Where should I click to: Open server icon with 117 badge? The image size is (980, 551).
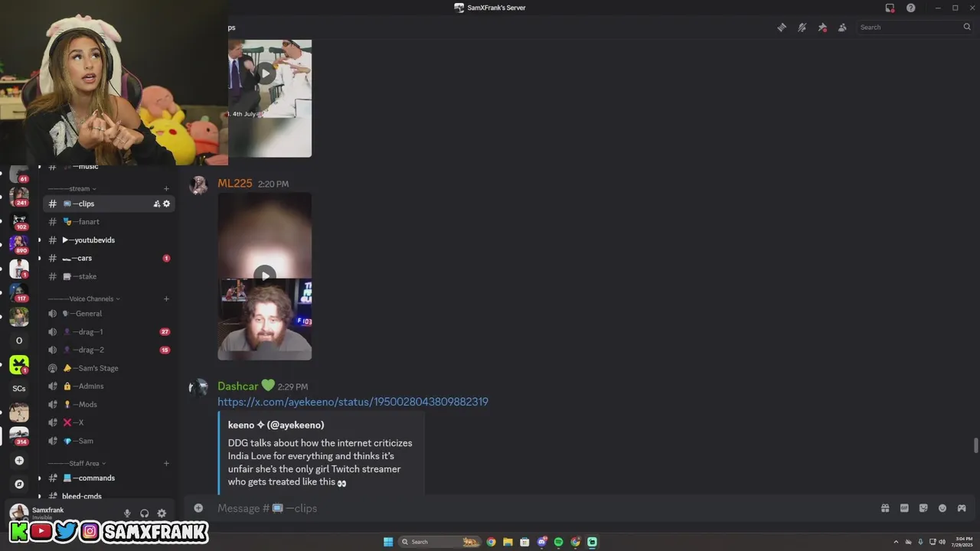tap(19, 292)
